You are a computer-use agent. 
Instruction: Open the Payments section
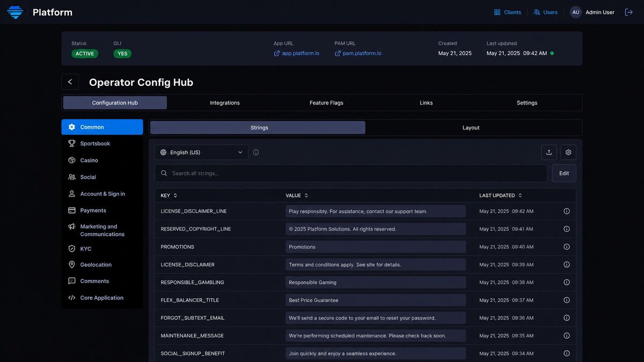click(102, 210)
